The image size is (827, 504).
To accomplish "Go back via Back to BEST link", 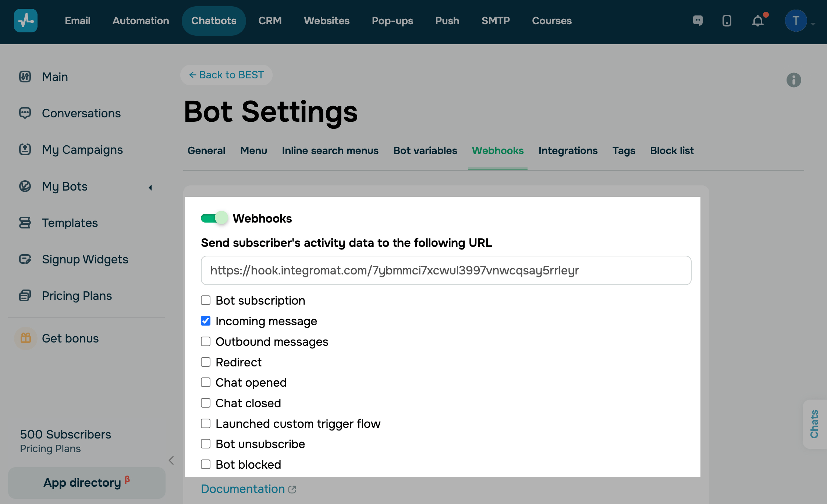I will coord(226,75).
